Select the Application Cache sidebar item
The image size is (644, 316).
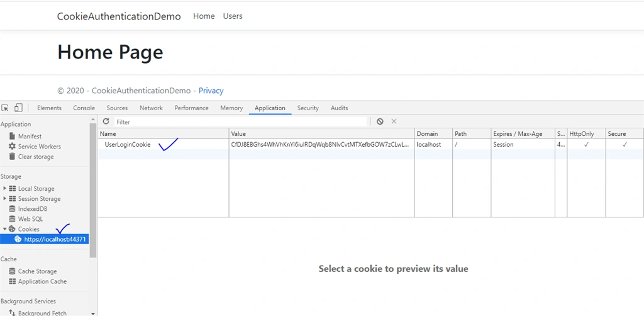[x=42, y=281]
